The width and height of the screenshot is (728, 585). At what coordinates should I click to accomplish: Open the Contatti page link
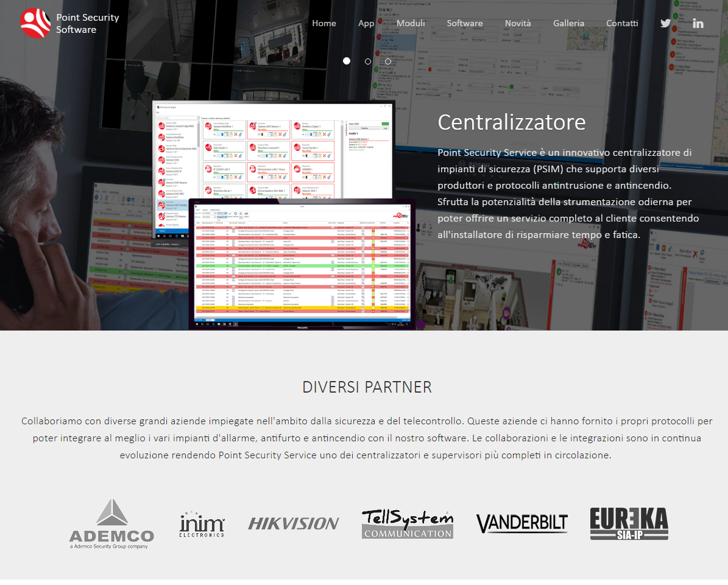tap(622, 23)
